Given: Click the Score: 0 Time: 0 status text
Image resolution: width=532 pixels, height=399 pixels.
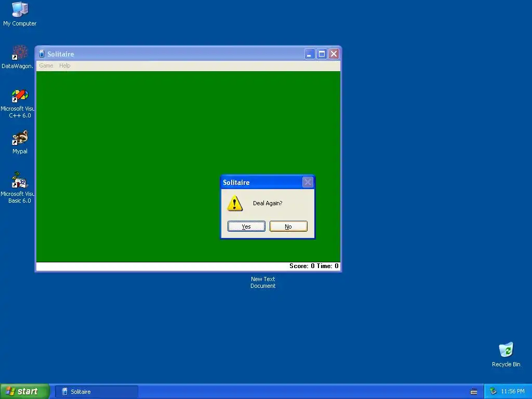Looking at the screenshot, I should coord(314,266).
